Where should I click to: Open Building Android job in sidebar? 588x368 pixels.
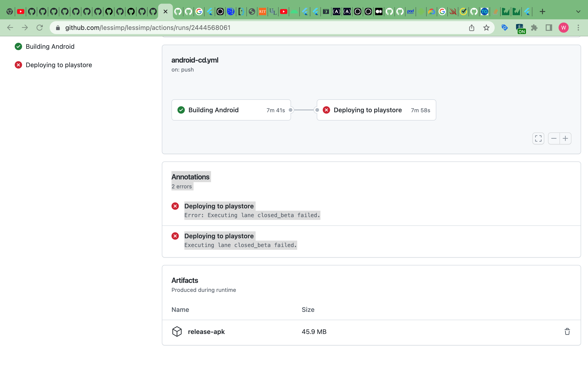pyautogui.click(x=50, y=46)
